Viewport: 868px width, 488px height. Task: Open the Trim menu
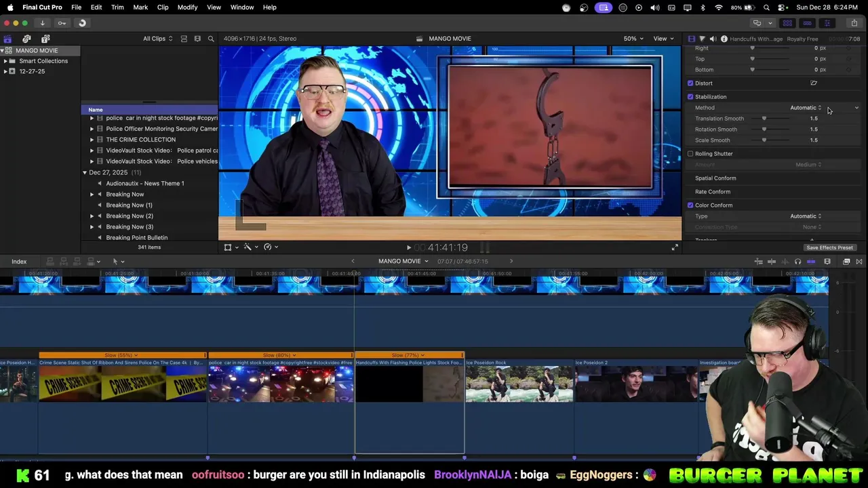click(117, 7)
